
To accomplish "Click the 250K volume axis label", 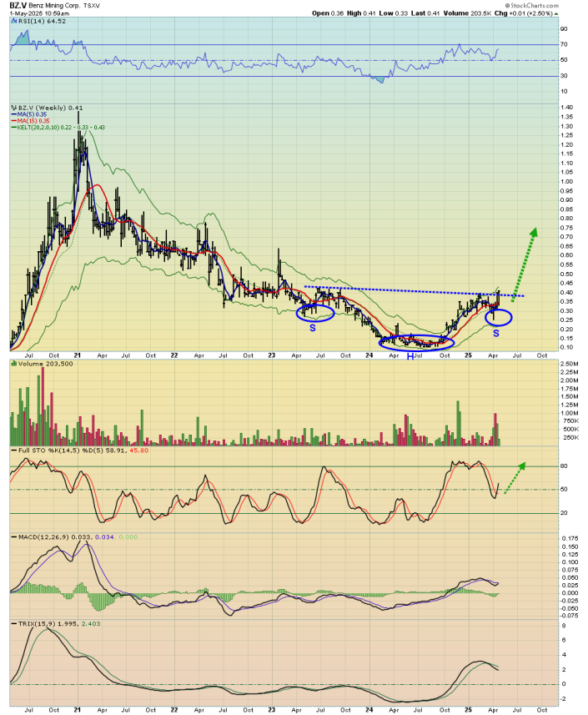I will 570,438.
